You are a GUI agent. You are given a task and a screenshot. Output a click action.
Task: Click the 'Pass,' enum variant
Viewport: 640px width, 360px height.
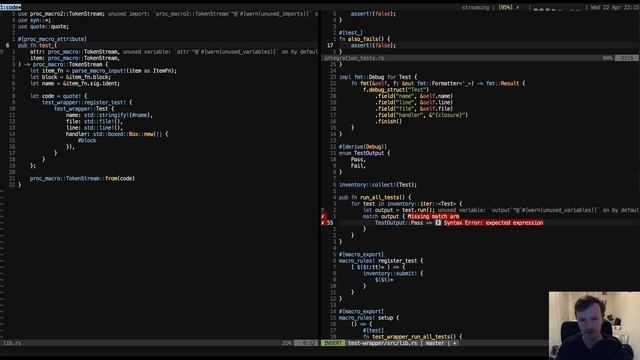point(358,159)
